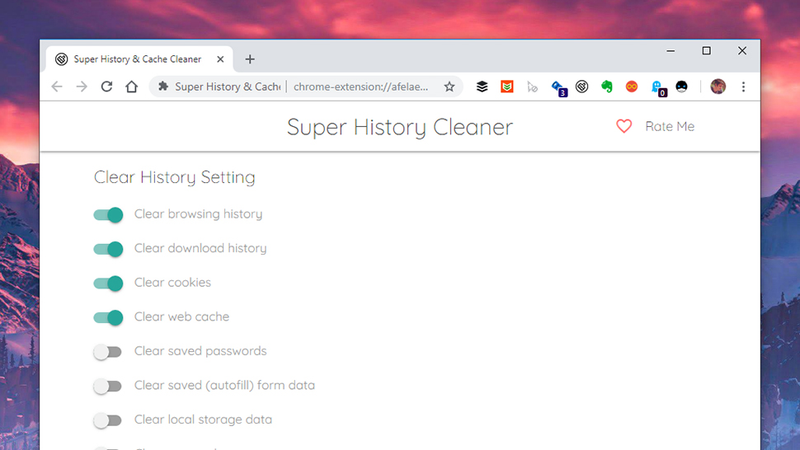Open the black masked-face extension

[x=682, y=87]
